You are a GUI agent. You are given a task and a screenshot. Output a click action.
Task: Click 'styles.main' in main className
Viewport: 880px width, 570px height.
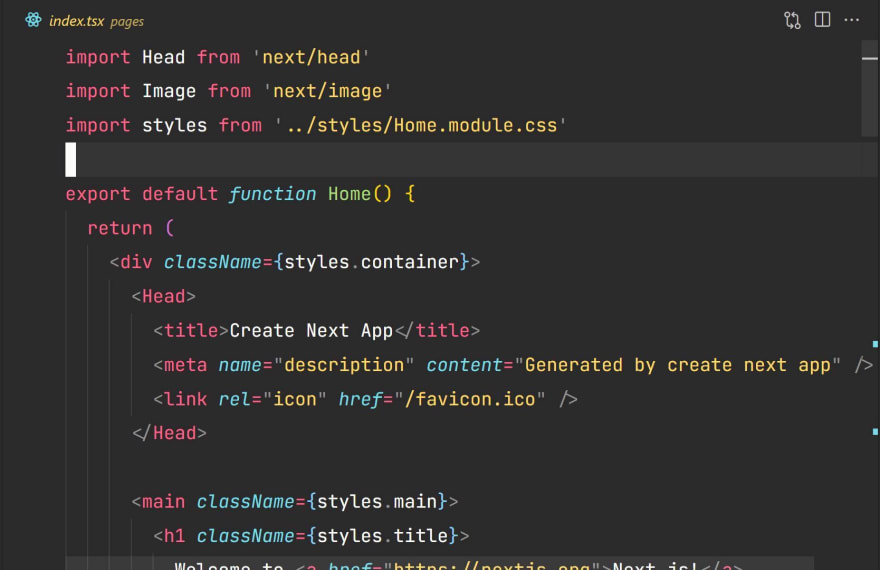click(377, 502)
